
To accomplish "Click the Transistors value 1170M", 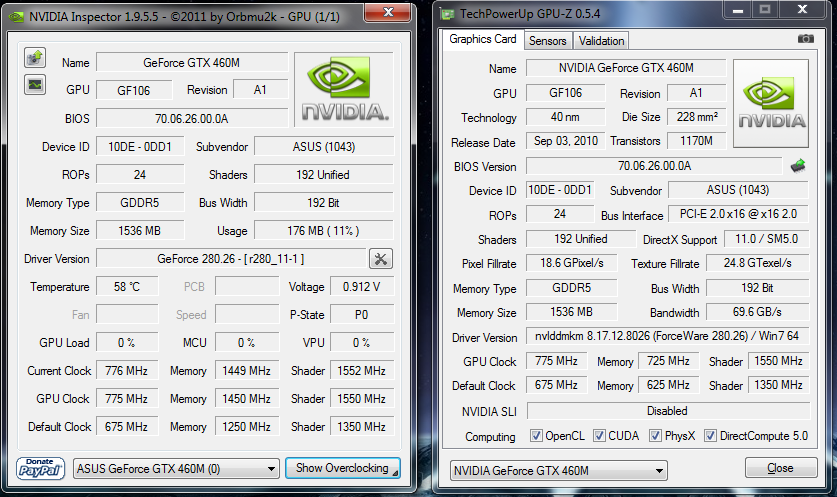I will point(697,141).
